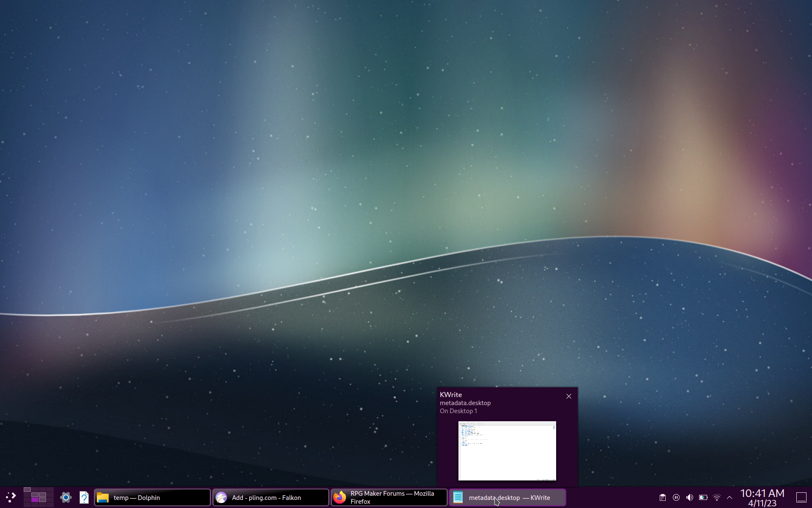Activate metadata.desktop — KWrite taskbar entry
Screen dimensions: 812x508
tap(507, 497)
